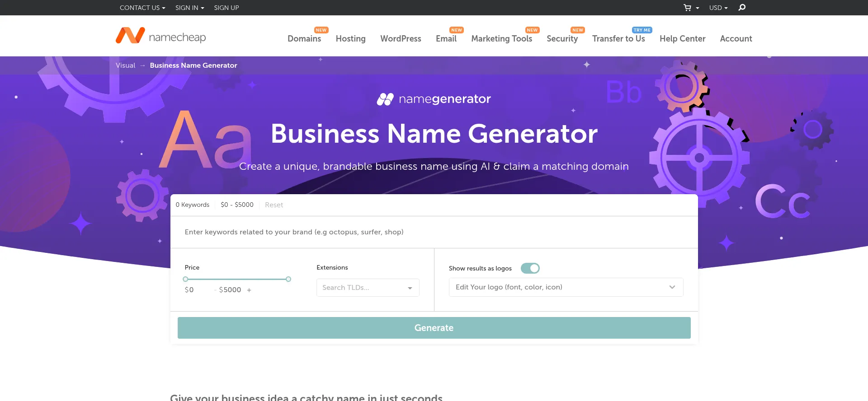Open the Email menu
The image size is (868, 401).
(x=446, y=39)
